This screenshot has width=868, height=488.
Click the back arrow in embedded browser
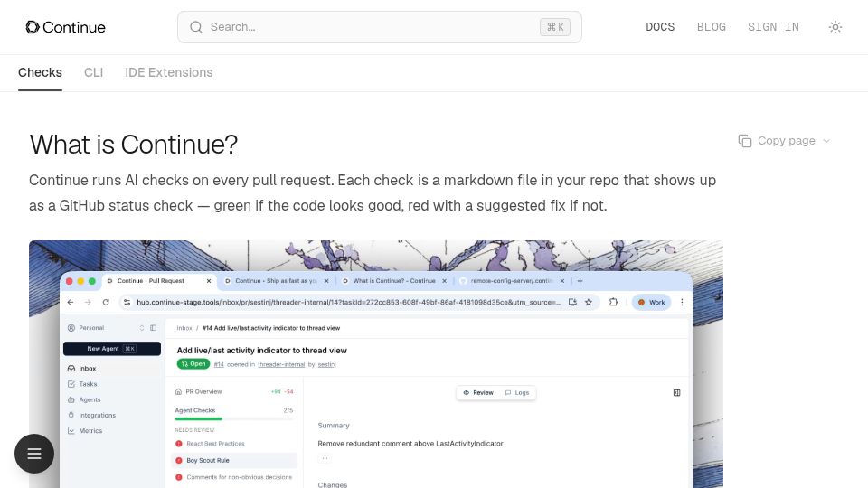tap(71, 302)
